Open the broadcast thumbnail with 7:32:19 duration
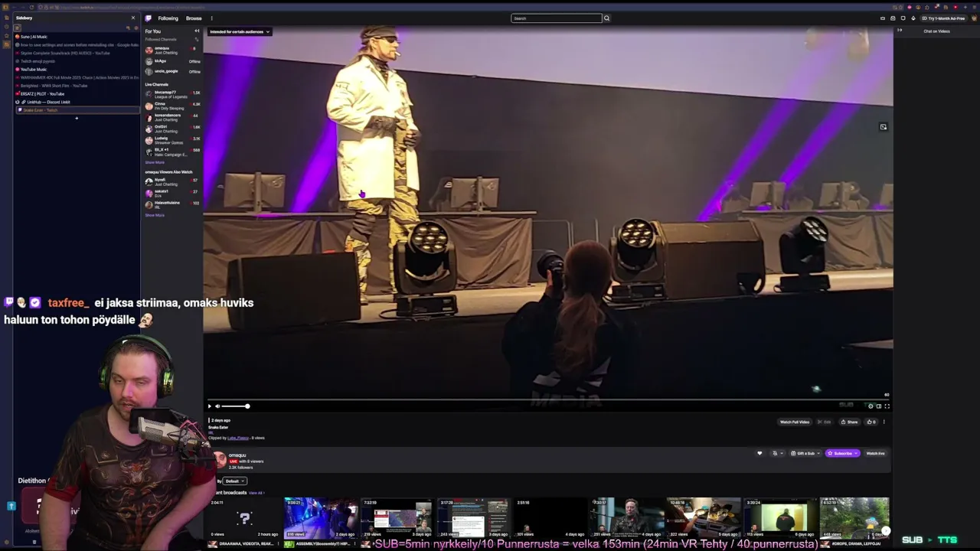Viewport: 980px width, 551px height. (396, 518)
